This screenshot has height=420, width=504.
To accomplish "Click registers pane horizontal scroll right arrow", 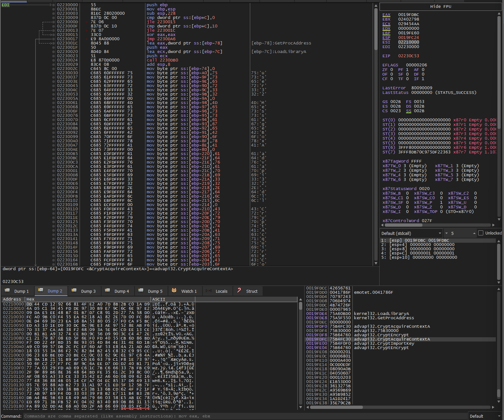I will 494,225.
